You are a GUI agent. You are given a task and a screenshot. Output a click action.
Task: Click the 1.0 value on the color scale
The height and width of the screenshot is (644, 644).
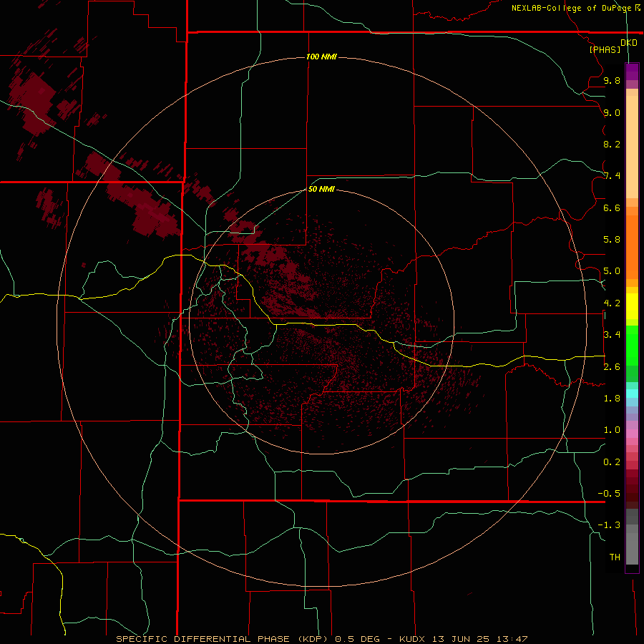(x=612, y=429)
